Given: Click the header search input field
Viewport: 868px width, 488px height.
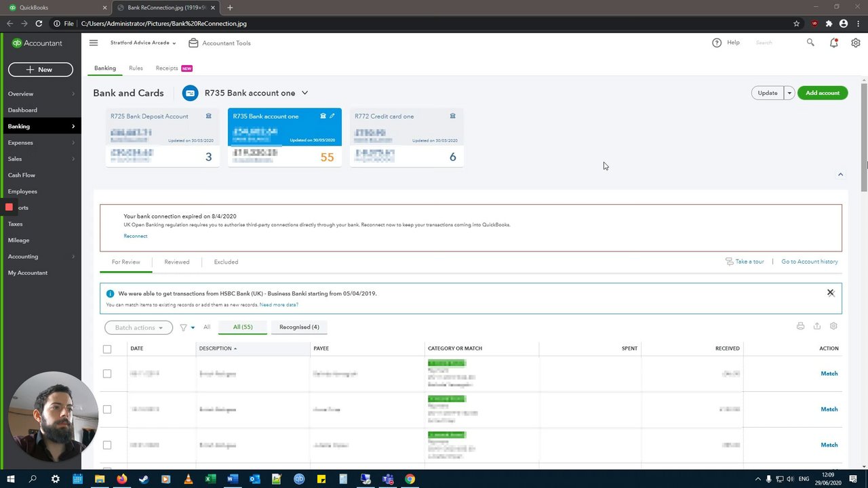Looking at the screenshot, I should (778, 43).
